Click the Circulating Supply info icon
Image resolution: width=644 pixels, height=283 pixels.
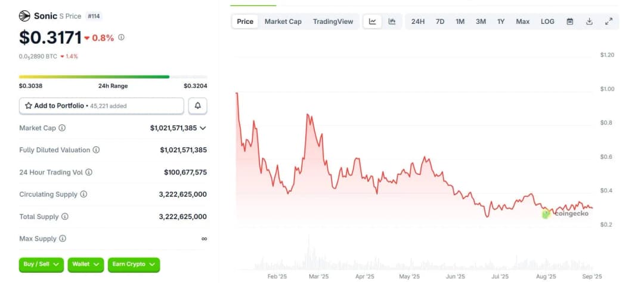(x=83, y=194)
